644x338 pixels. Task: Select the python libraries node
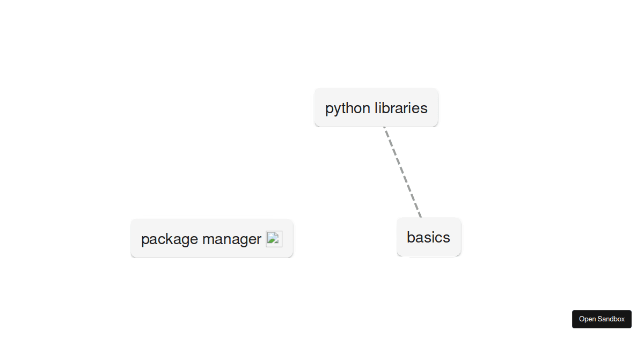click(x=376, y=108)
